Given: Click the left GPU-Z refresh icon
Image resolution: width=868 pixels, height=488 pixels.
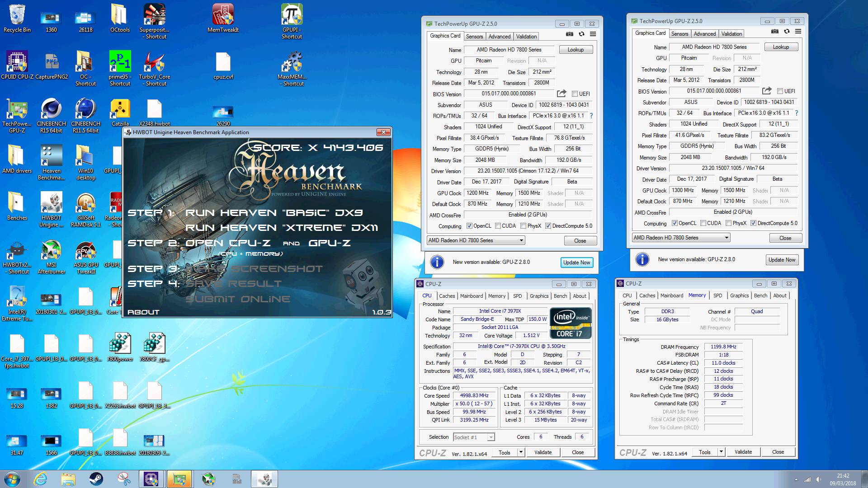Looking at the screenshot, I should [581, 34].
